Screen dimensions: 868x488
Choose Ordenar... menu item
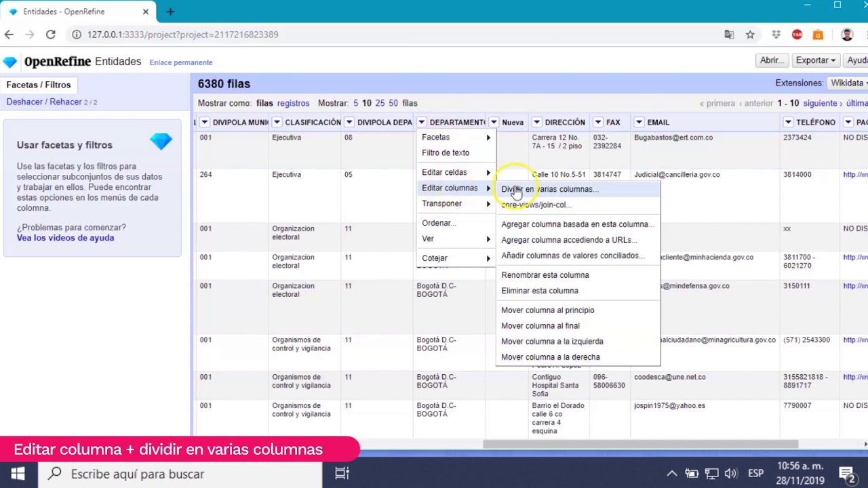456,223
